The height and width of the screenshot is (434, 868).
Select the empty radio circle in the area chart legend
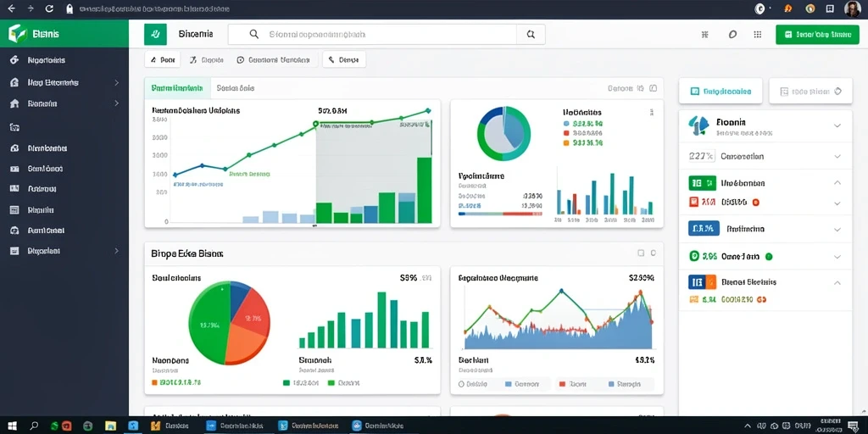tap(461, 383)
